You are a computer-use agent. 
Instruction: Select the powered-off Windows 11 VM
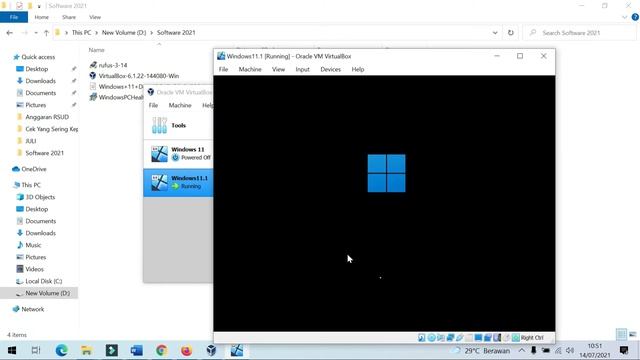tap(178, 154)
